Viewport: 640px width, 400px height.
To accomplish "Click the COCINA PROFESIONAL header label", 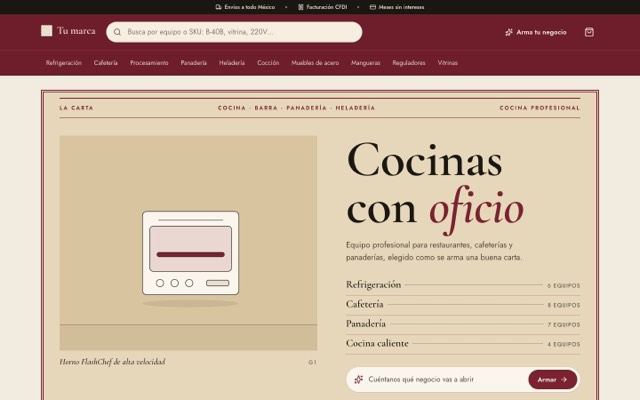I will click(540, 108).
